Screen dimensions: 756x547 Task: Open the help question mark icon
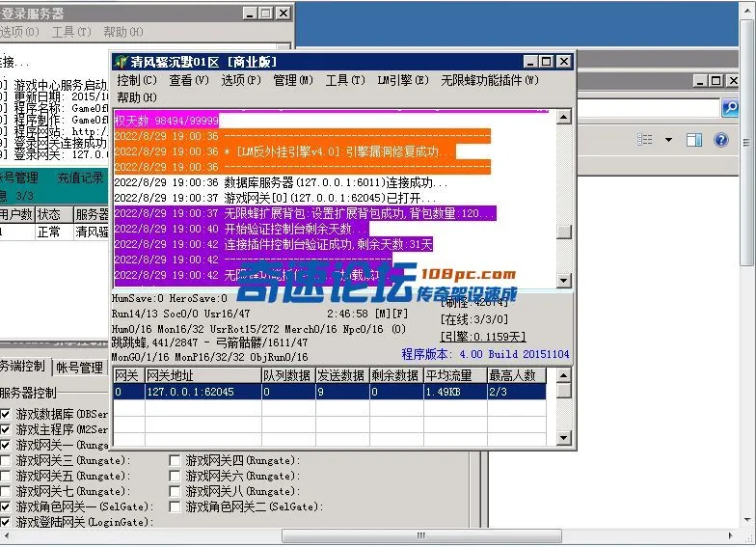[721, 141]
